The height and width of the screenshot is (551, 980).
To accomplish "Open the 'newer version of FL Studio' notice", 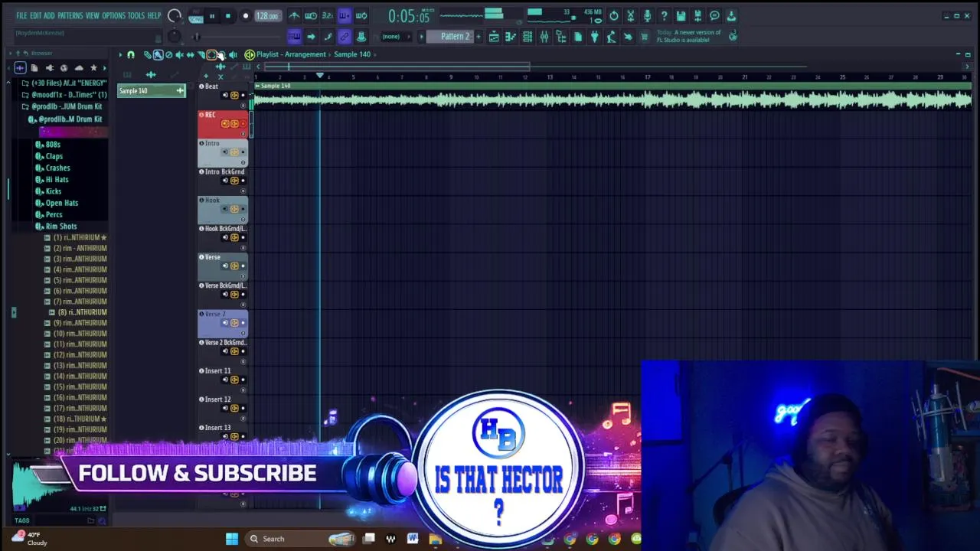I will tap(689, 36).
